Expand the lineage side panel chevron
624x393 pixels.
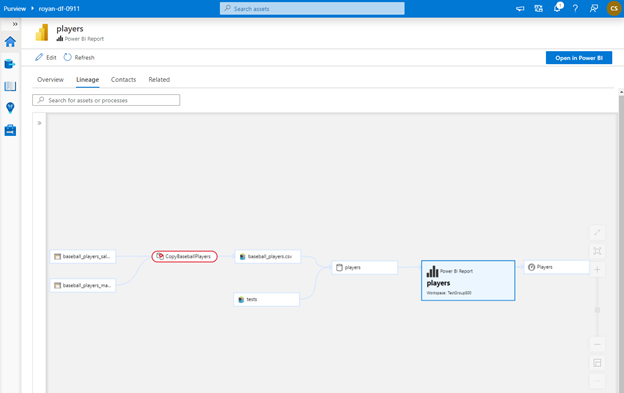pyautogui.click(x=39, y=123)
